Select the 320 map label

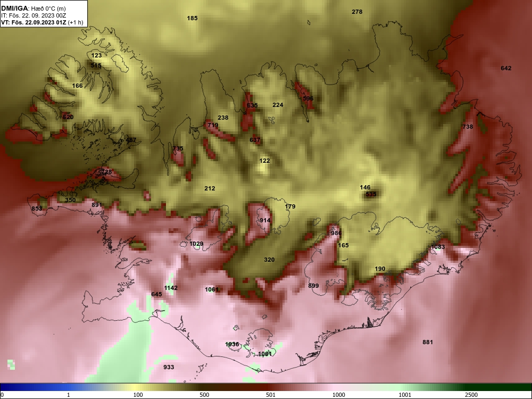(x=269, y=260)
